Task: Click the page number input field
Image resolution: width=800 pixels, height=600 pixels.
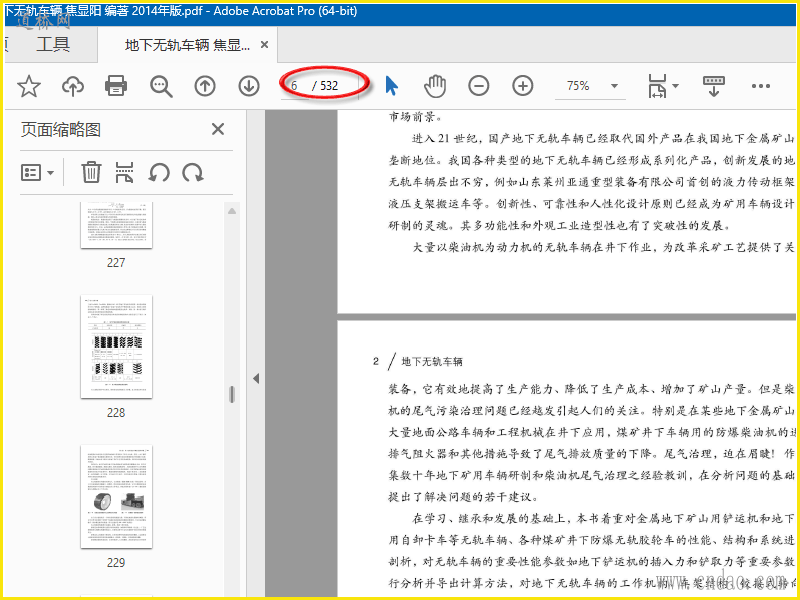Action: click(296, 86)
